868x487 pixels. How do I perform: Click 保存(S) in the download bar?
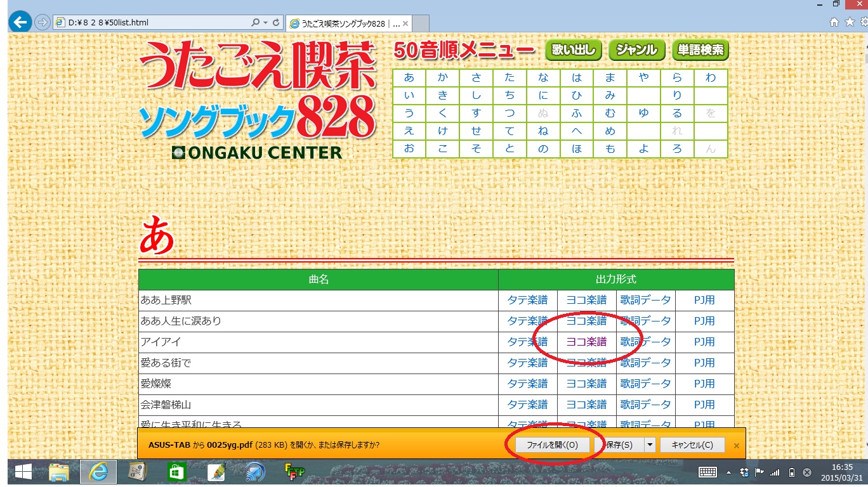tap(619, 445)
